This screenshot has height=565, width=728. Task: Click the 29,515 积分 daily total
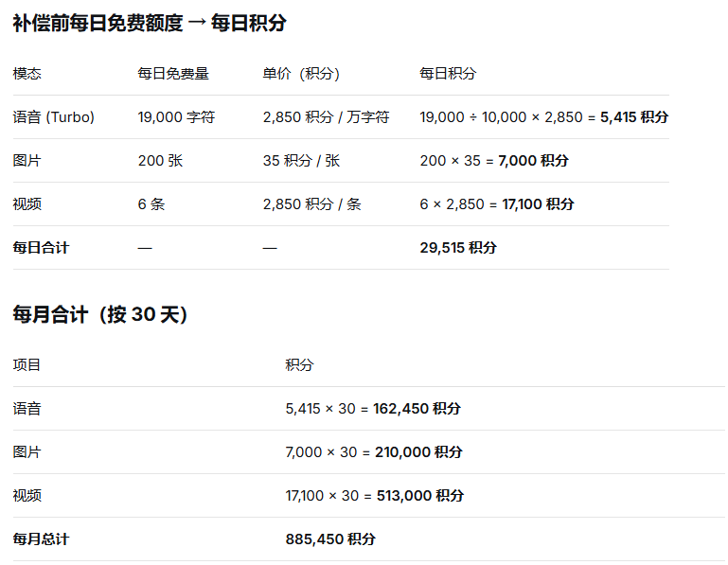click(458, 248)
